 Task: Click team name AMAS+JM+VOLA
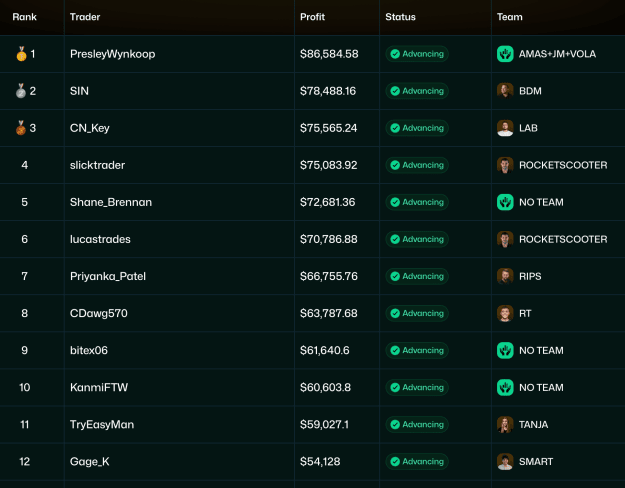557,54
